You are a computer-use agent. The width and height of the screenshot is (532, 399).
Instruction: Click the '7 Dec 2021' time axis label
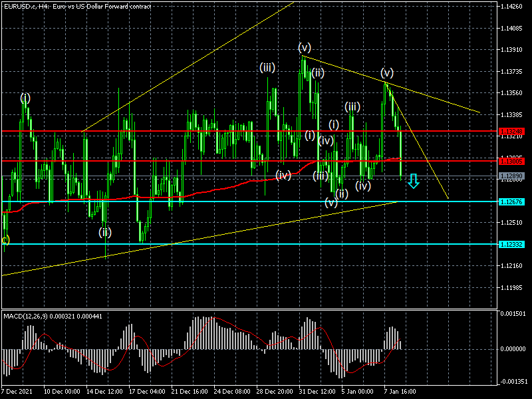[x=17, y=391]
